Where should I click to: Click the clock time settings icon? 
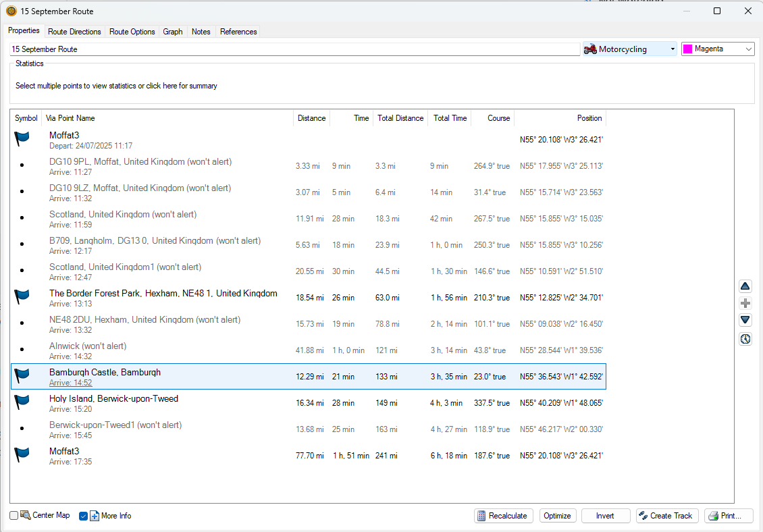tap(745, 339)
